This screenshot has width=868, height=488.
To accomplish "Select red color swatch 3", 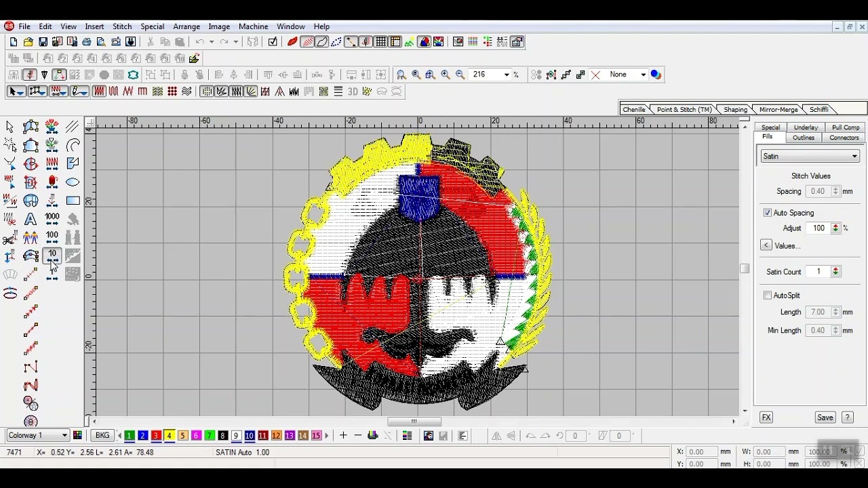I will pyautogui.click(x=156, y=436).
